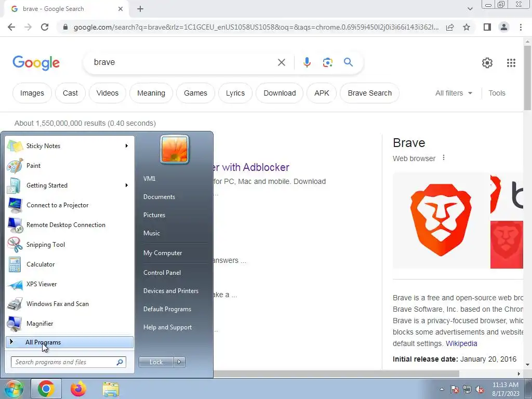Open Connect to a Projector

tap(70, 205)
